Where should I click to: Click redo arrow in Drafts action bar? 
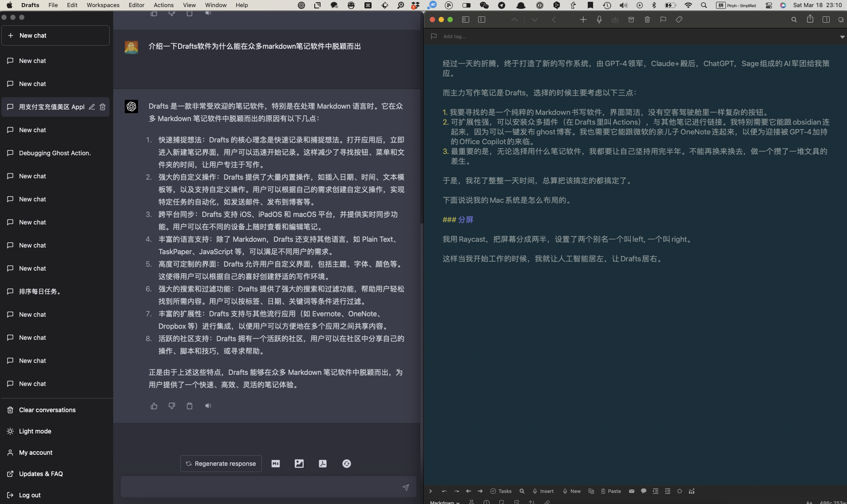click(x=456, y=491)
